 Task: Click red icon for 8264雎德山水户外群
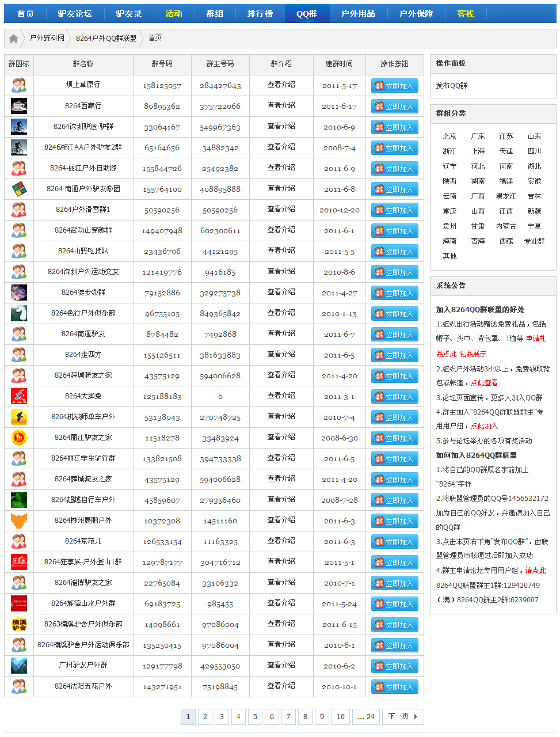pyautogui.click(x=19, y=603)
